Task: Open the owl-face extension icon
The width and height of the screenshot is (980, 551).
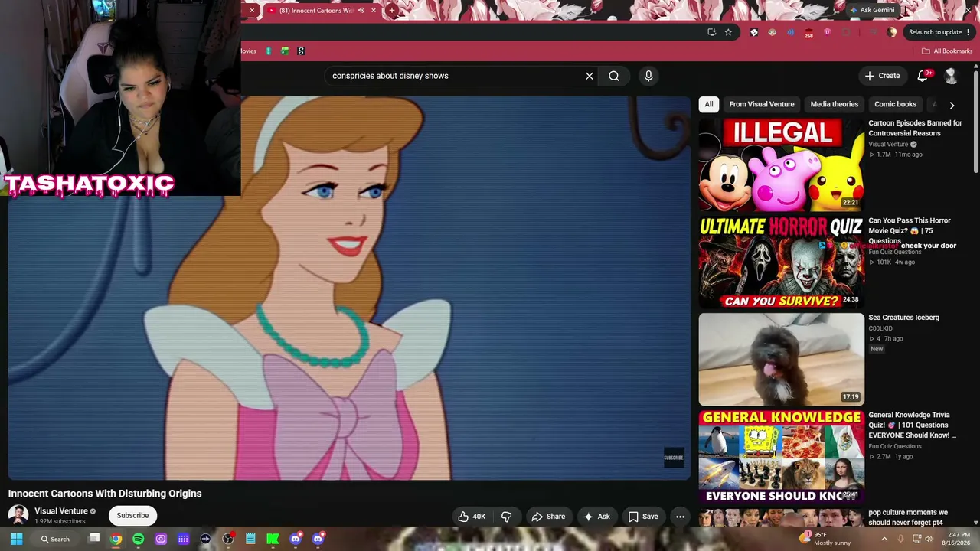Action: [x=772, y=32]
